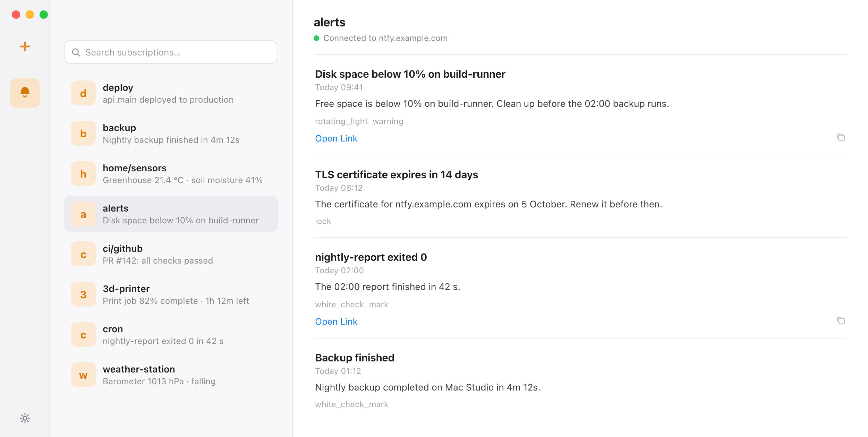Screen dimensions: 868x437
Task: Click 'Barometer 1013 hPa · falling' preview
Action: (x=159, y=381)
